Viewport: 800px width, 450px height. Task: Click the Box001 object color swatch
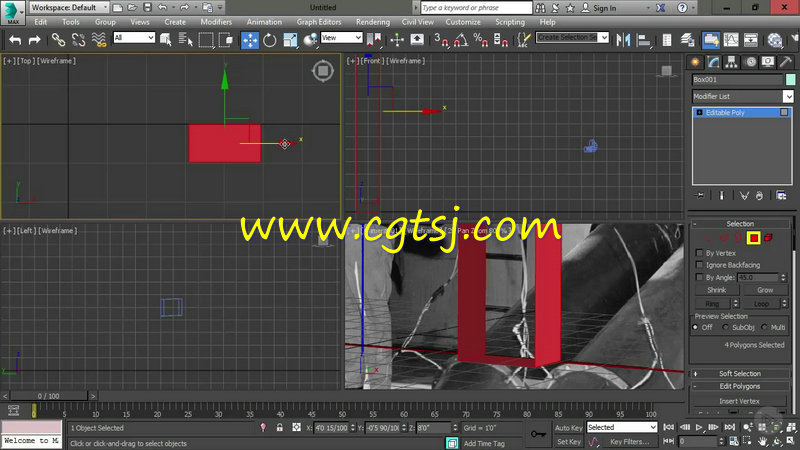790,80
